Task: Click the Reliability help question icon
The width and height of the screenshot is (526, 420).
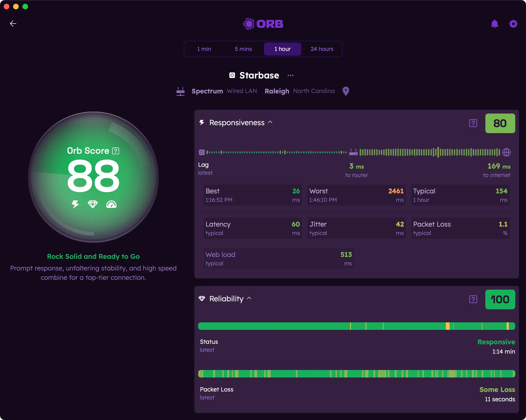Action: click(x=473, y=299)
